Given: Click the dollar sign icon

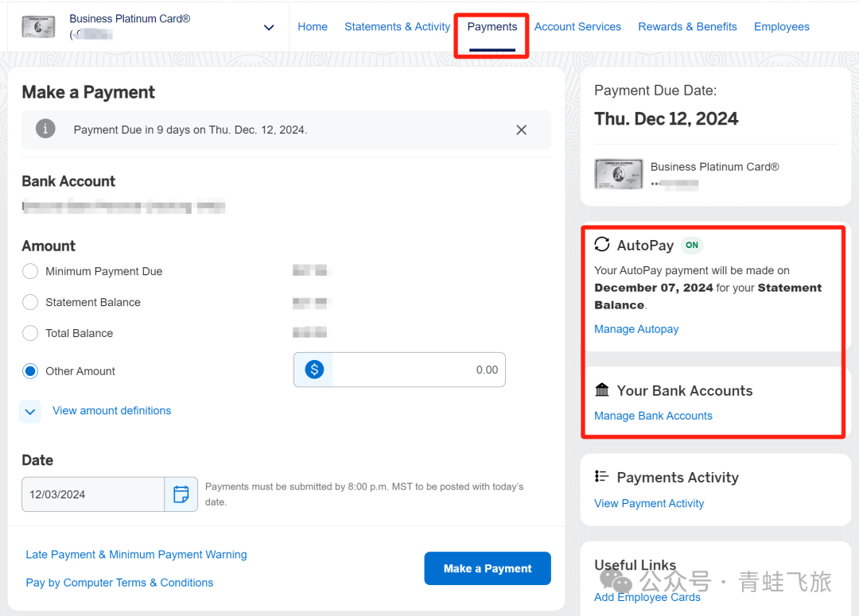Looking at the screenshot, I should [314, 370].
